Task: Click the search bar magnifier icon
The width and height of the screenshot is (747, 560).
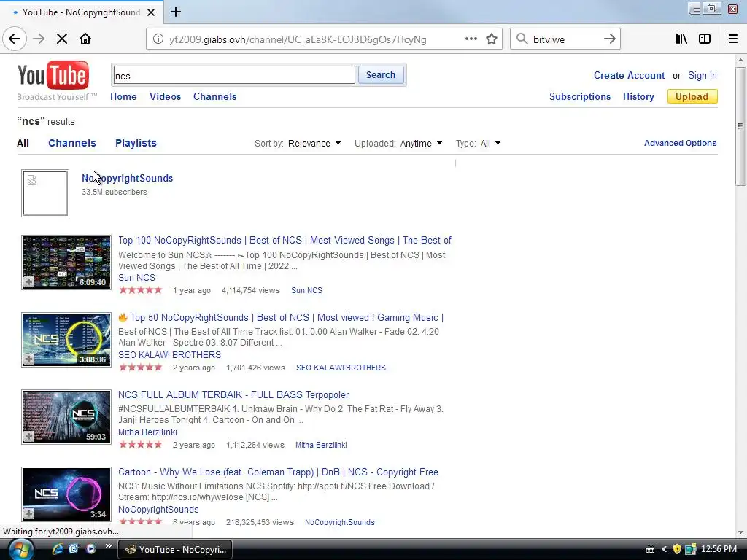Action: tap(522, 39)
